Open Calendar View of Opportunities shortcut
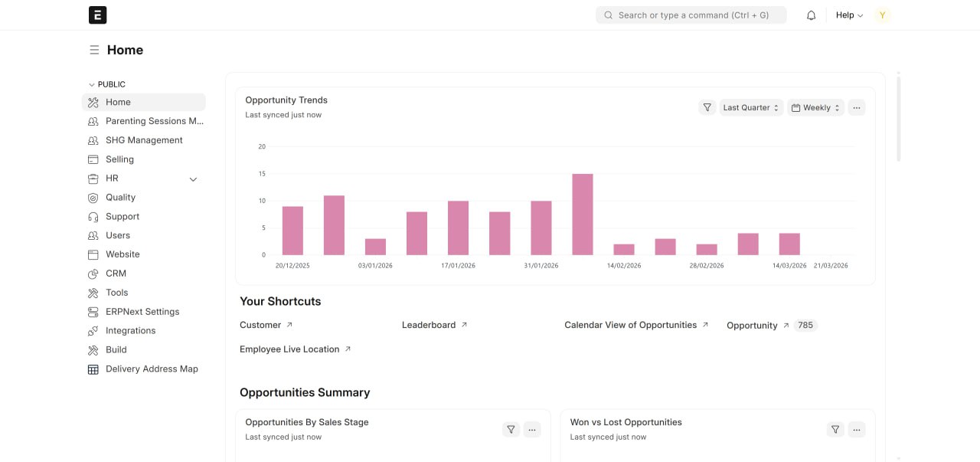 pos(630,325)
